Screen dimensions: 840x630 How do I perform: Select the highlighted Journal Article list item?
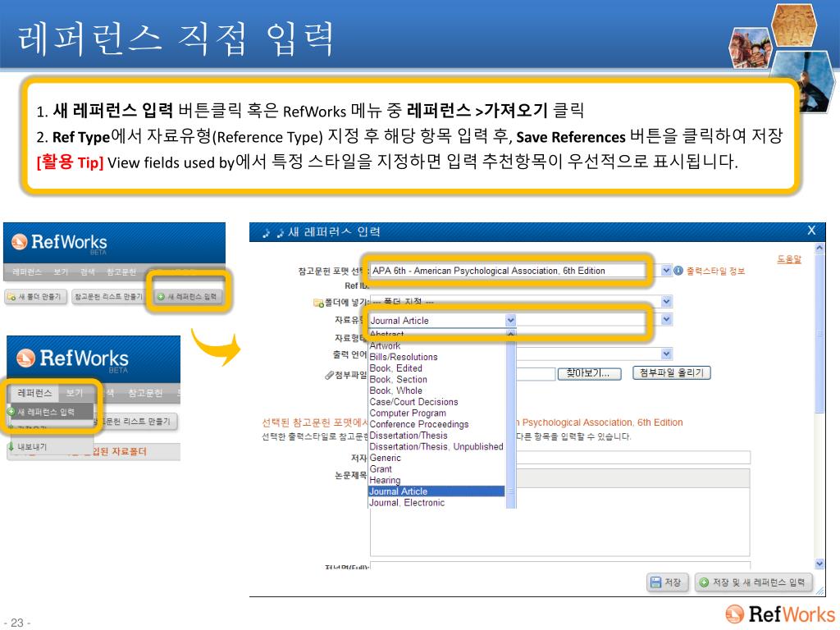436,492
